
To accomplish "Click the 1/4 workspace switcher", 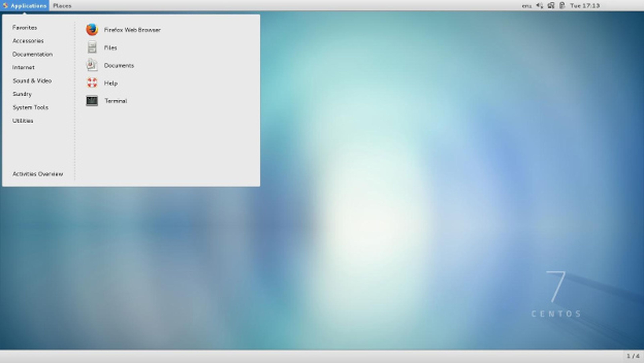I will [633, 355].
